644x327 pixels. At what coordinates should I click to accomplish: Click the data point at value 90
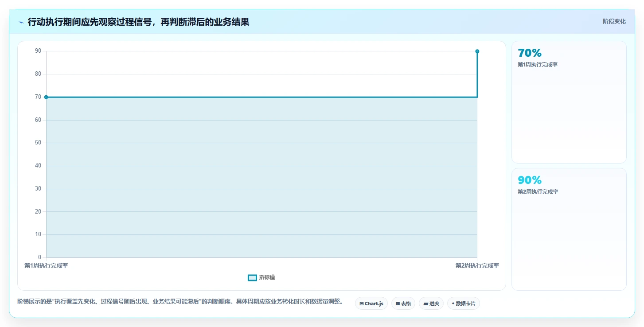click(477, 51)
